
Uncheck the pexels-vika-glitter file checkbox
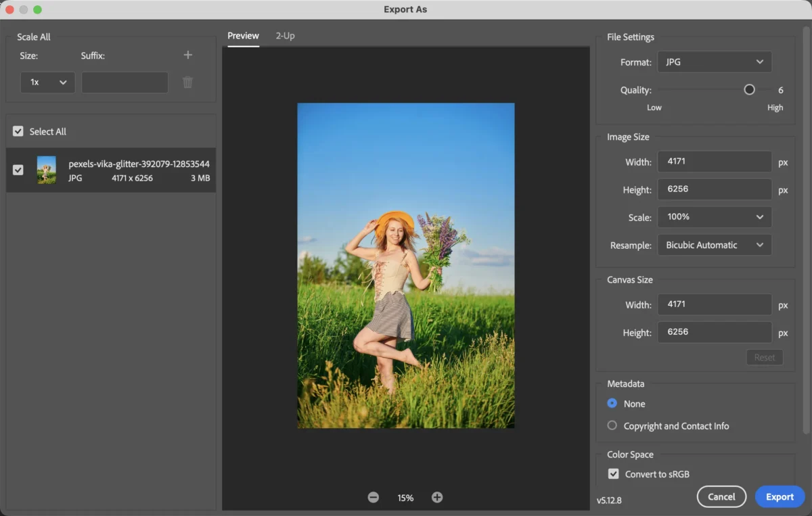click(x=18, y=170)
